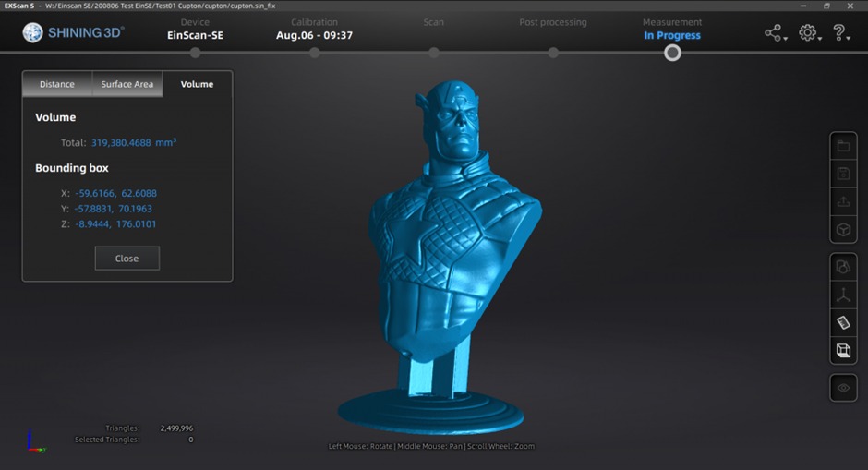
Task: Click the export upload icon
Action: 843,201
